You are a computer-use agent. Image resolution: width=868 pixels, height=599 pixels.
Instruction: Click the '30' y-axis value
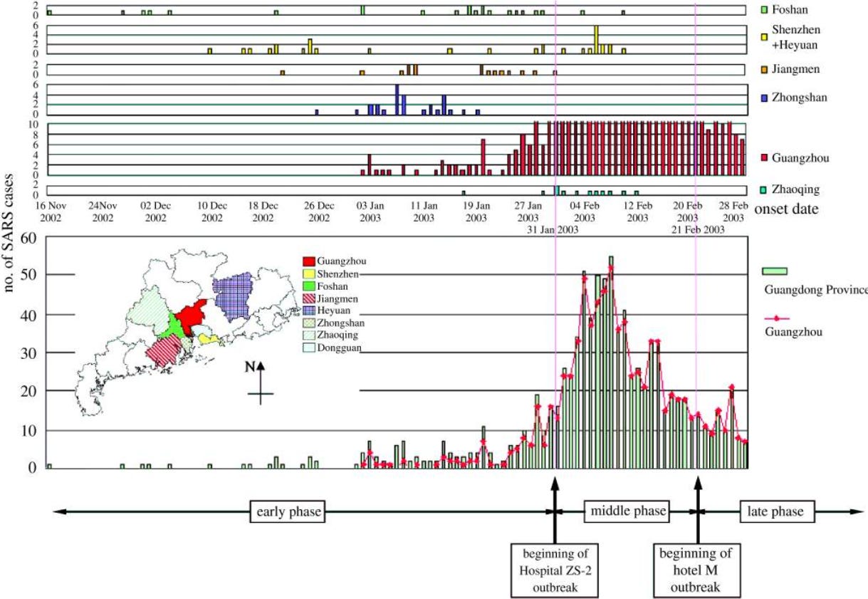[27, 353]
